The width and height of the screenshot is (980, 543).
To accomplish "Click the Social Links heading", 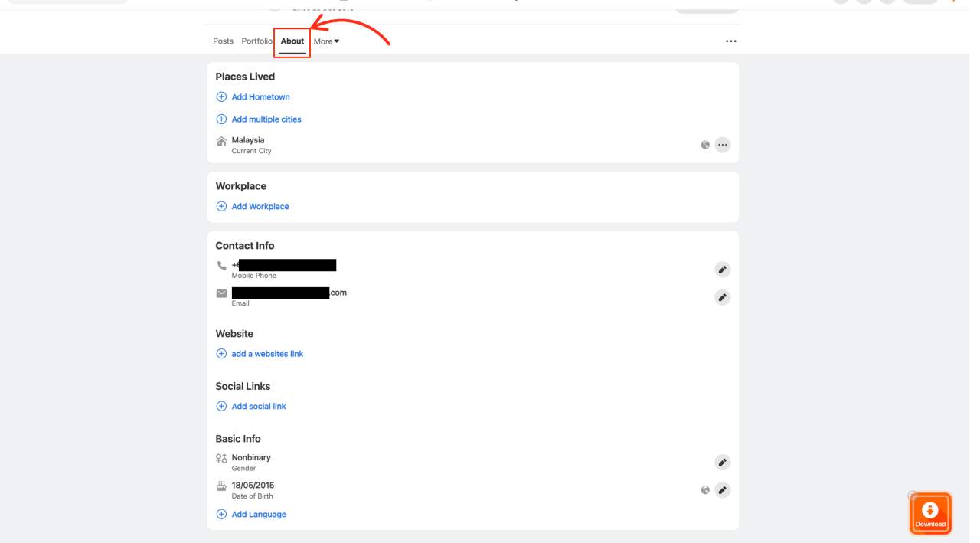I will click(243, 387).
